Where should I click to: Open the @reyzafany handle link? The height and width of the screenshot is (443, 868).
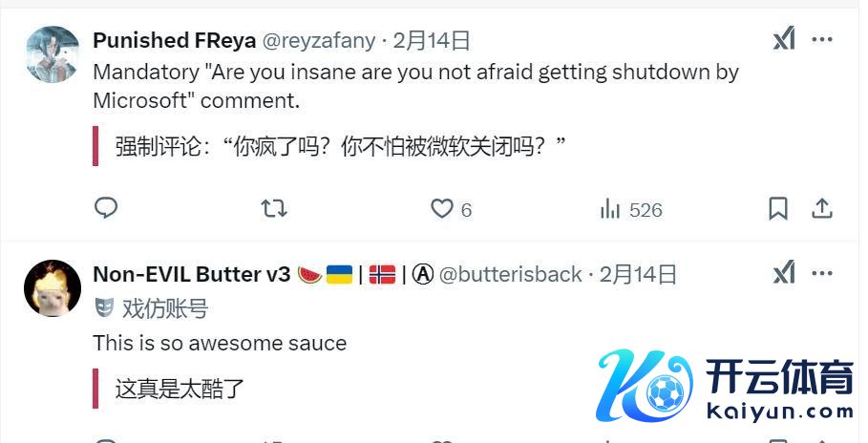coord(319,40)
